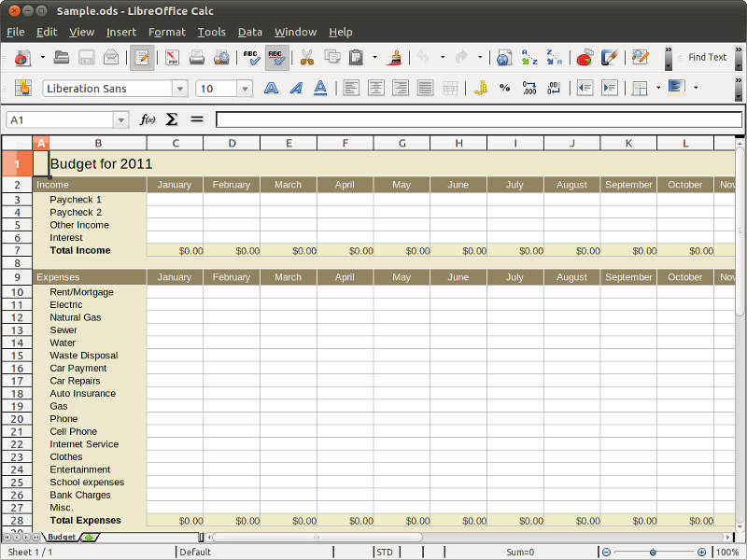The image size is (747, 560).
Task: Click the Cut scissors icon
Action: point(306,58)
